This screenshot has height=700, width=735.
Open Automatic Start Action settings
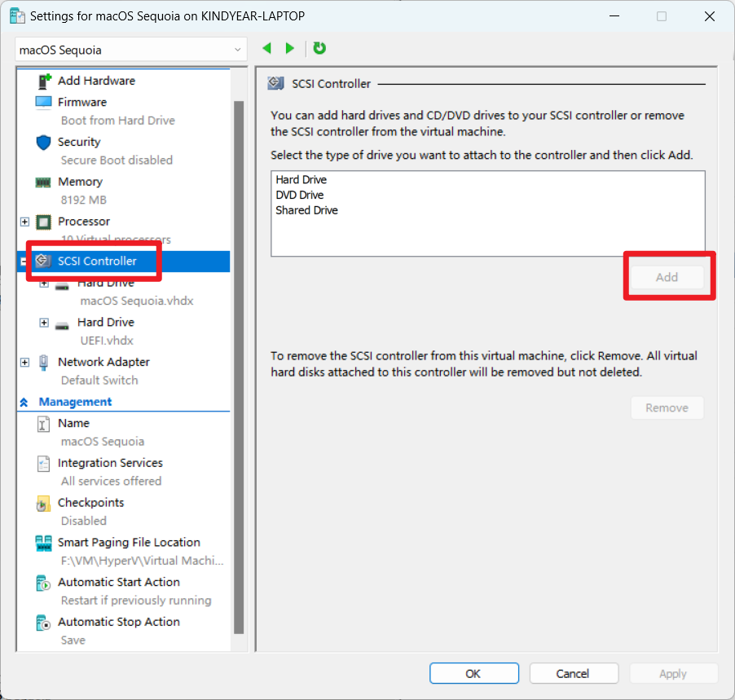click(119, 583)
